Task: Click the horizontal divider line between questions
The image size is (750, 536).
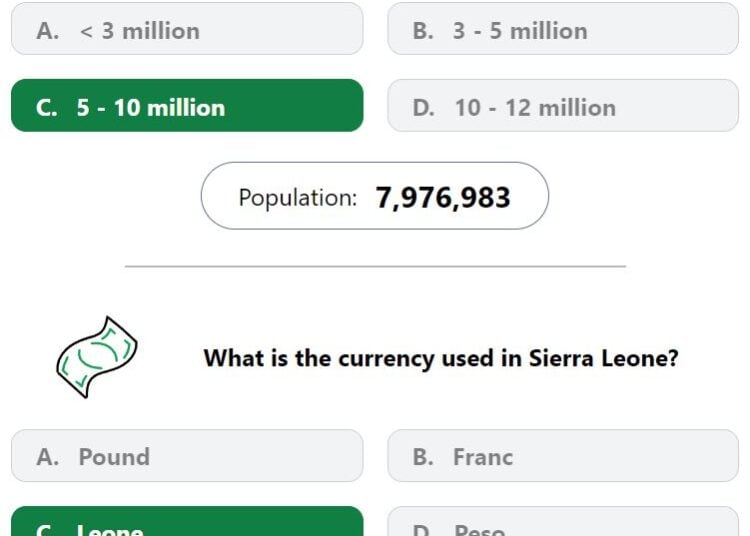Action: pos(375,266)
